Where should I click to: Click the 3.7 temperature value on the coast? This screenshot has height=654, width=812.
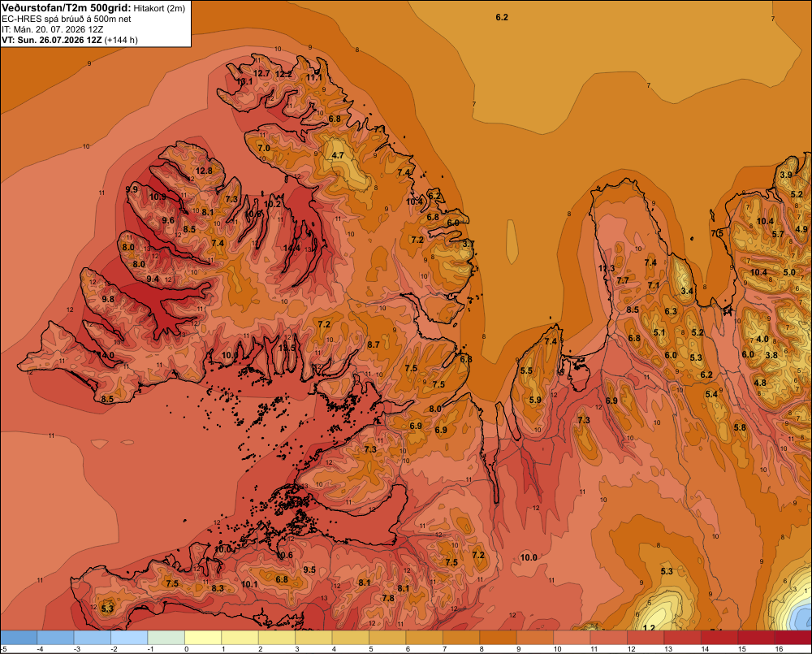[x=469, y=244]
